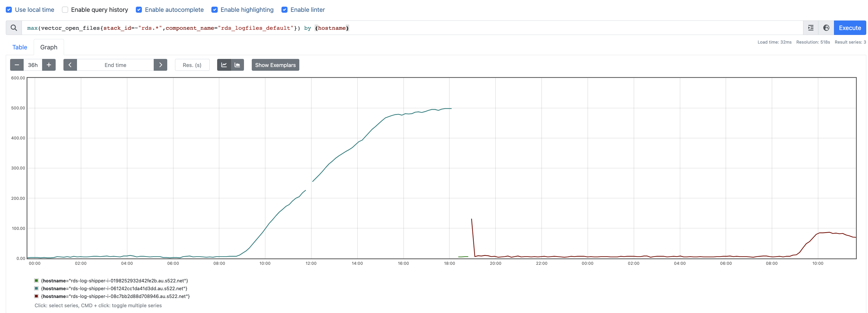The image size is (868, 313).
Task: Open the metrics explorer globe icon
Action: click(826, 28)
